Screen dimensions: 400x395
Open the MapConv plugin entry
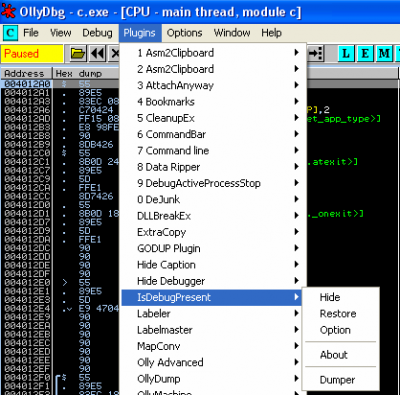click(x=213, y=346)
